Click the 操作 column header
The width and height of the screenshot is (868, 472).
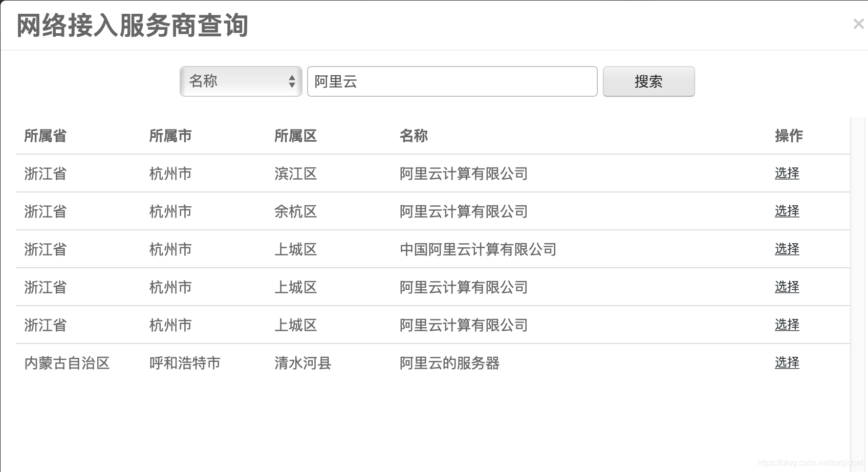click(x=789, y=136)
